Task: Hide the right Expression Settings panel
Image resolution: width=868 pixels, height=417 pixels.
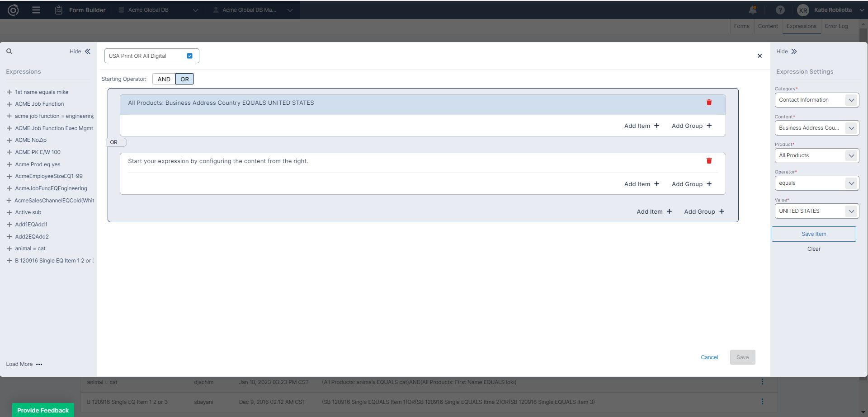Action: click(x=787, y=52)
